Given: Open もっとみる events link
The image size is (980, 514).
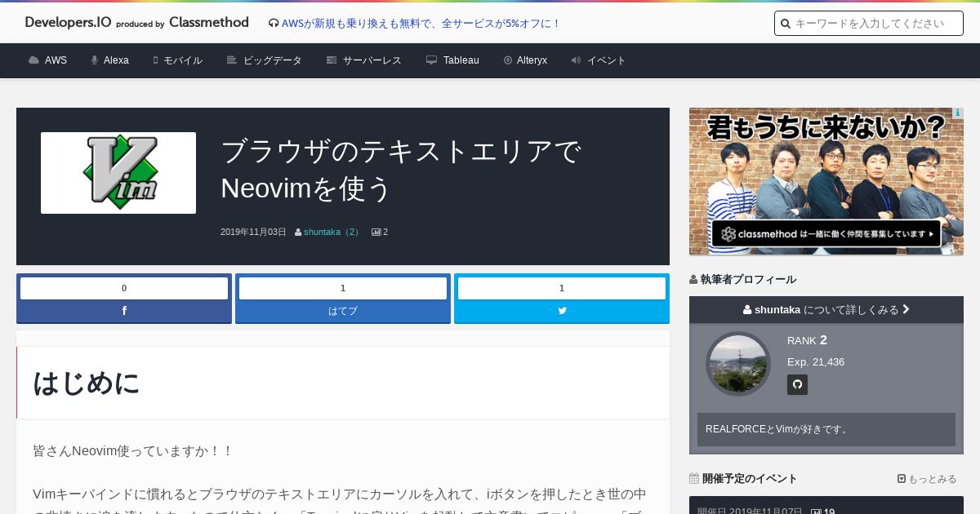Looking at the screenshot, I should tap(927, 479).
